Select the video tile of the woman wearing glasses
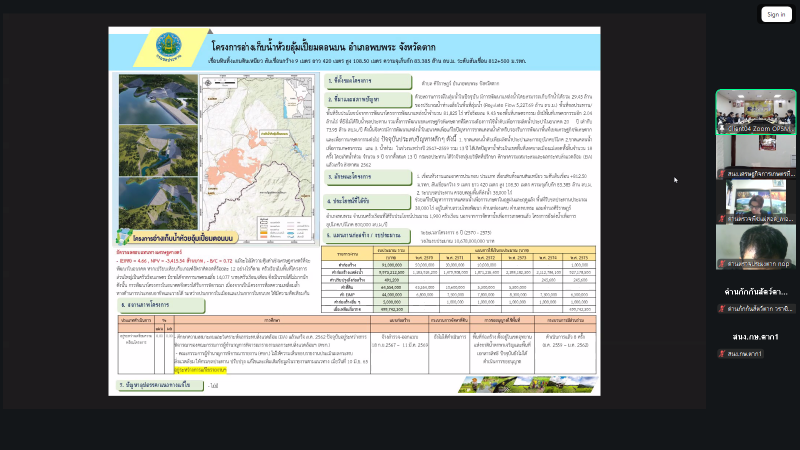 click(x=756, y=202)
